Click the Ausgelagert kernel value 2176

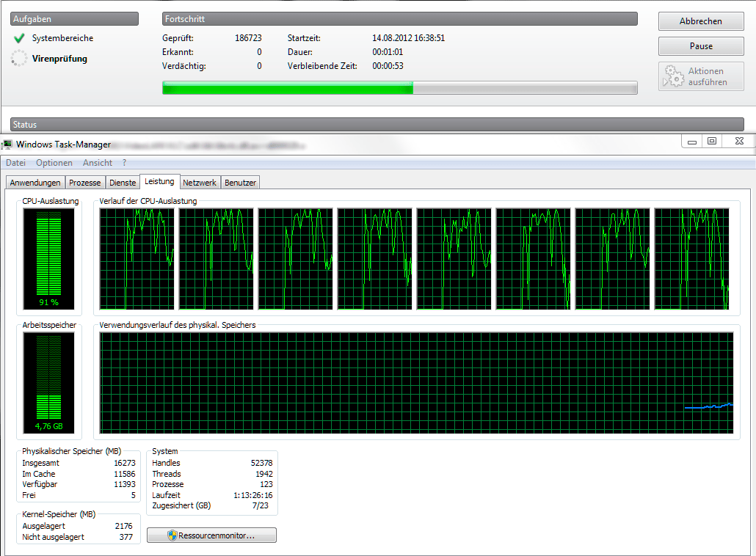124,526
